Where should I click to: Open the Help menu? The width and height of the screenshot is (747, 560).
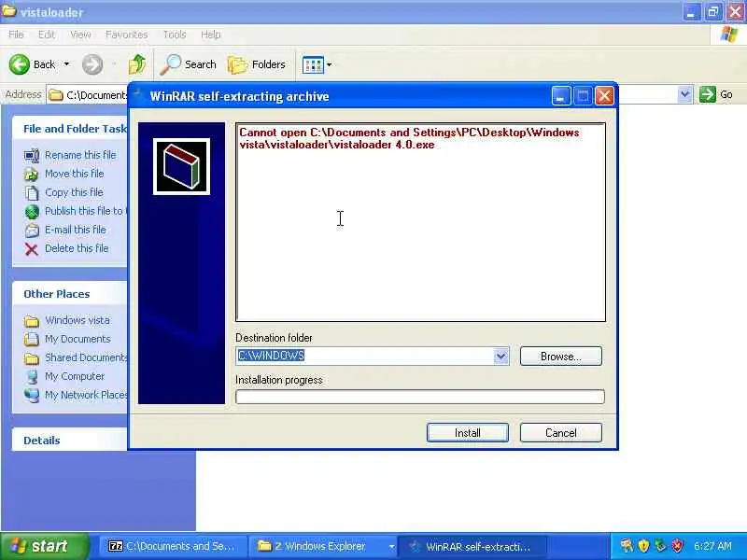click(211, 35)
